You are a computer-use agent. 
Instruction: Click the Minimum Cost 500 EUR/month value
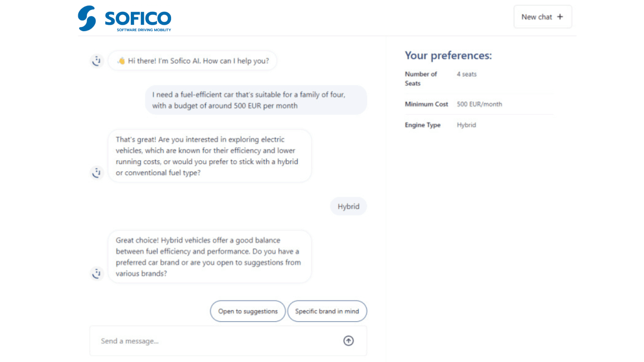pos(479,104)
